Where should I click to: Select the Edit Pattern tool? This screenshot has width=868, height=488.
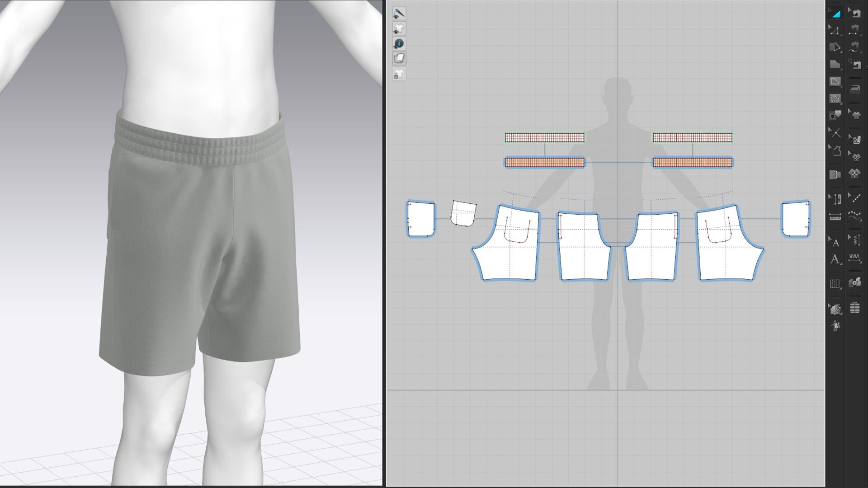click(835, 31)
